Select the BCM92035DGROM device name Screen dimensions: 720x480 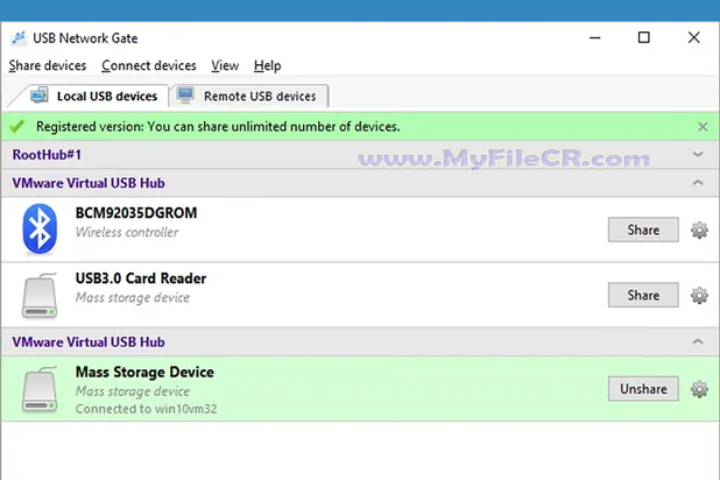pyautogui.click(x=136, y=213)
